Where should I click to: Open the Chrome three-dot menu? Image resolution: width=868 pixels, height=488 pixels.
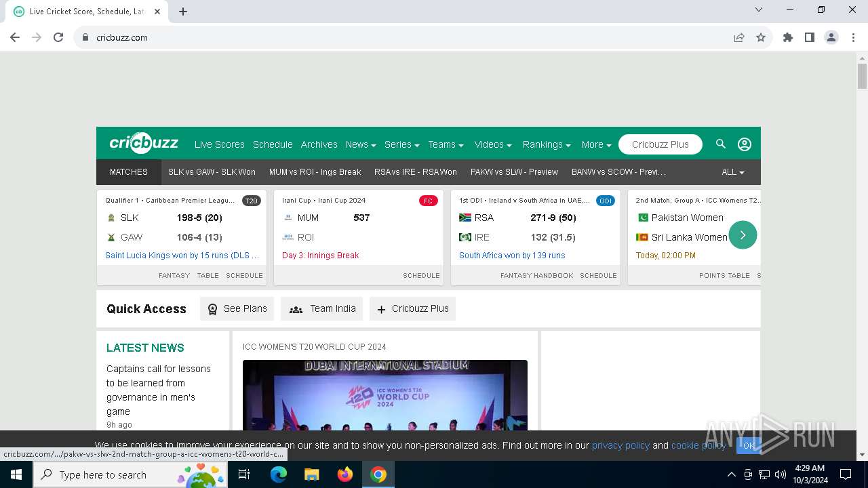(853, 37)
